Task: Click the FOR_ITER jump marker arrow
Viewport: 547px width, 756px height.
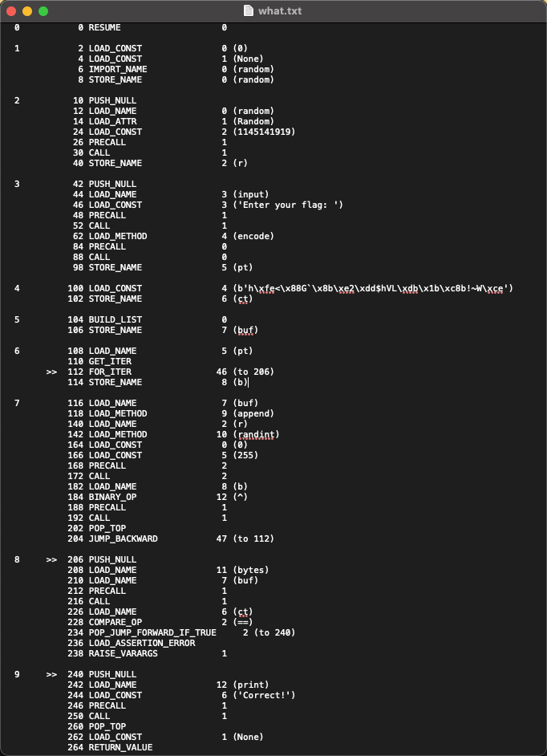Action: tap(51, 372)
